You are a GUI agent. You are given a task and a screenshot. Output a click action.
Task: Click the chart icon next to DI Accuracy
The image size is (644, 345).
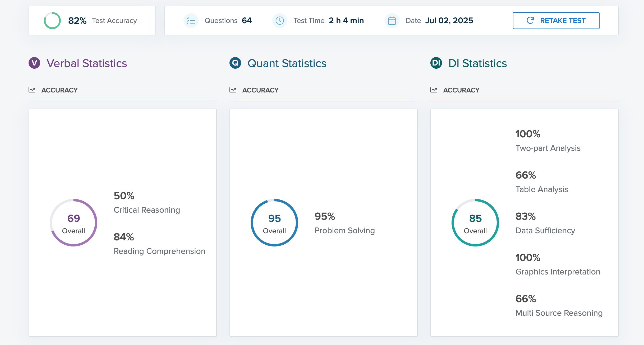(x=434, y=90)
